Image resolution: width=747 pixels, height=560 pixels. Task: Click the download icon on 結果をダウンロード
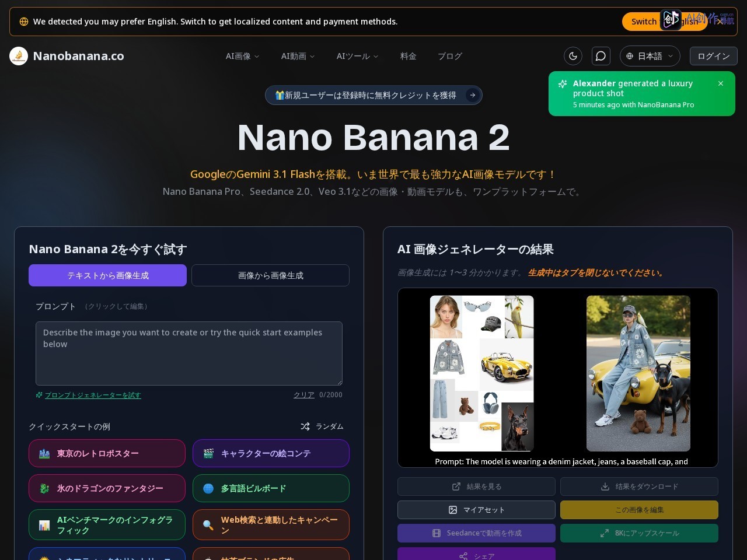tap(605, 487)
